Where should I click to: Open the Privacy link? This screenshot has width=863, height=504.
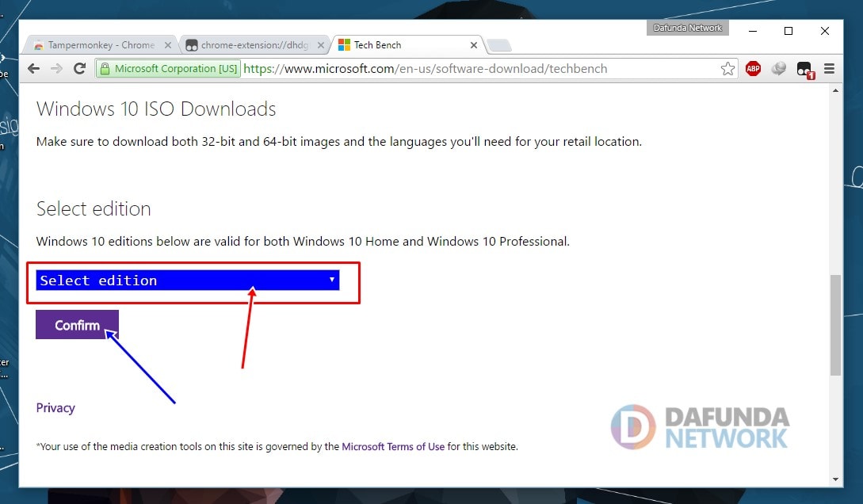(55, 408)
